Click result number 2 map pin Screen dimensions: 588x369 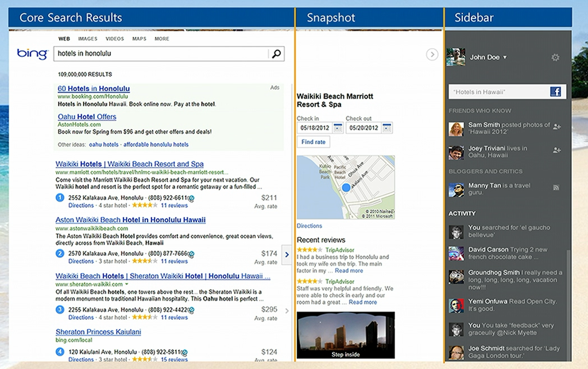tap(60, 254)
